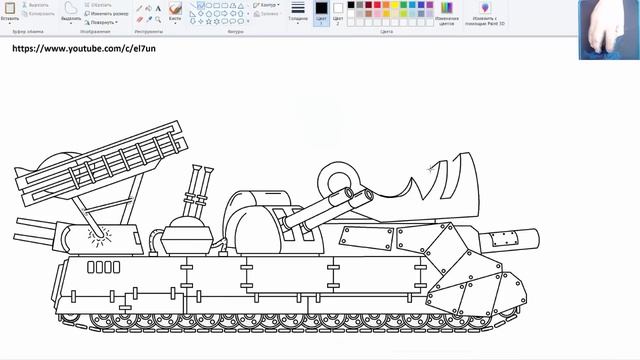Select the oval shape

click(x=209, y=5)
